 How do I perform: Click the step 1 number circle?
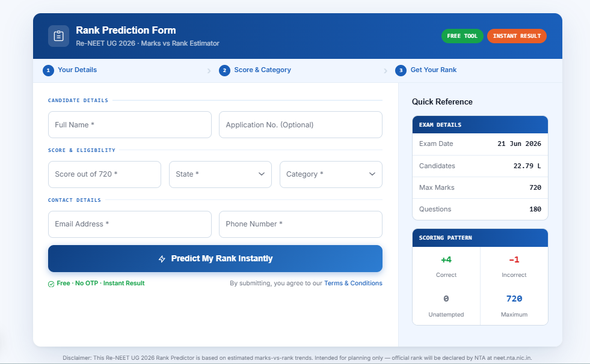[x=48, y=70]
